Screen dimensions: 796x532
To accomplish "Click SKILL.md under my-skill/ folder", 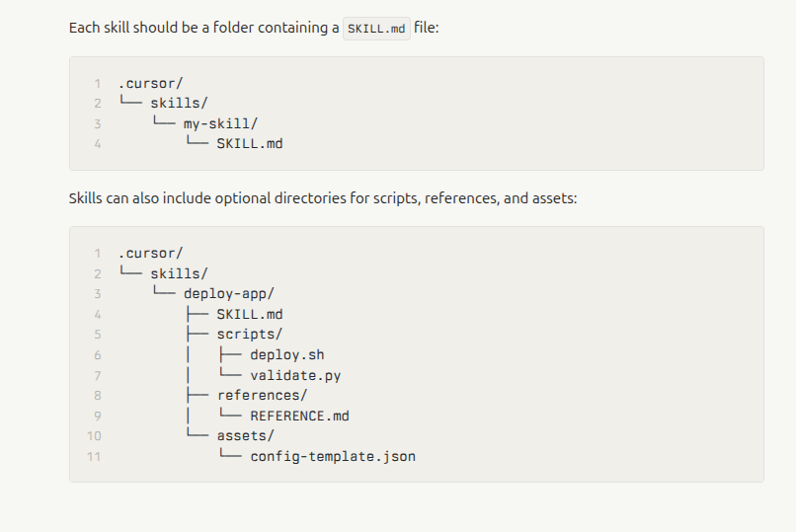I will tap(250, 144).
